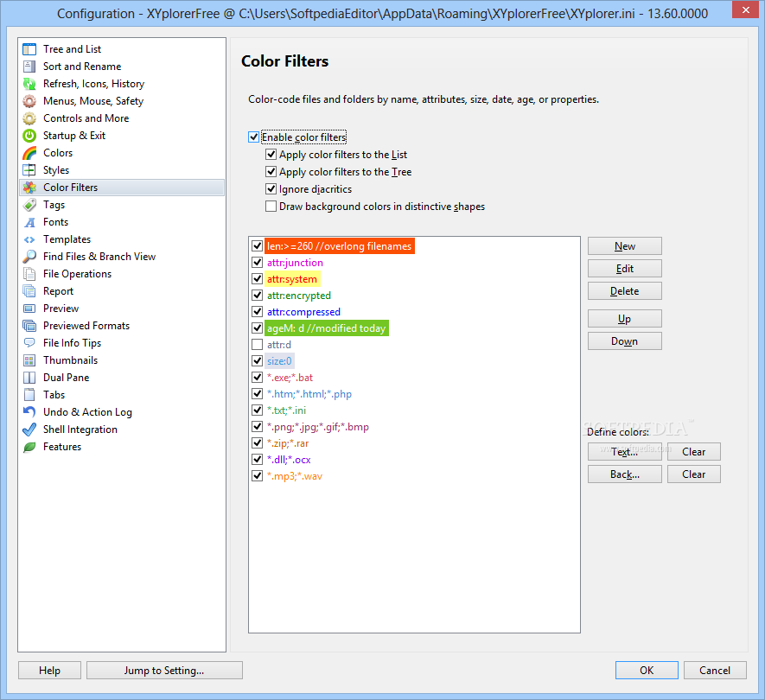The width and height of the screenshot is (765, 700).
Task: Click the New filter button
Action: coord(624,245)
